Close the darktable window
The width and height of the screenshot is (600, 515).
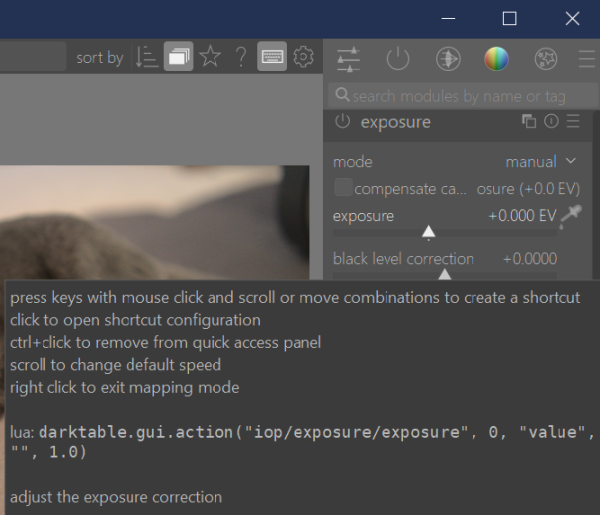click(572, 18)
